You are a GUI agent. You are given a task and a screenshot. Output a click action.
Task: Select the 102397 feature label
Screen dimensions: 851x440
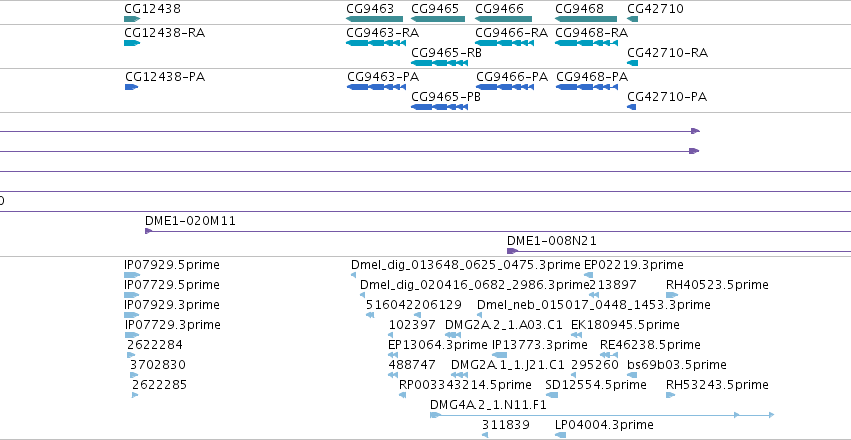[412, 324]
